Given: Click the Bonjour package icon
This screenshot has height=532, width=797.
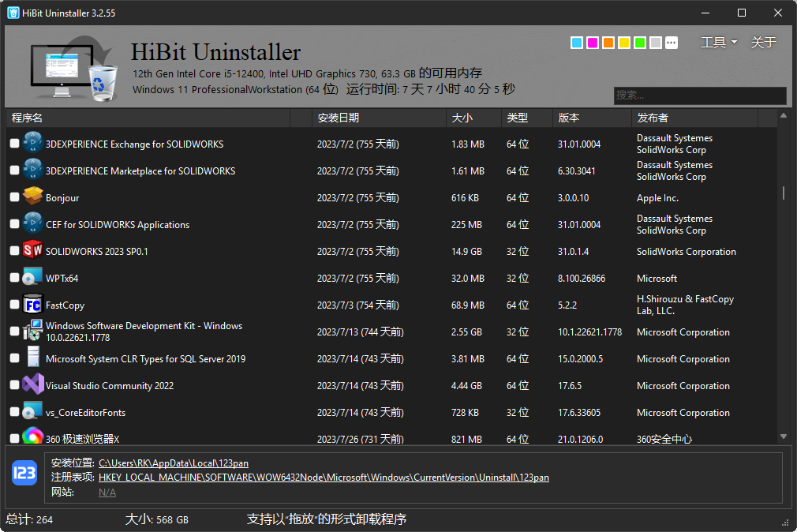Looking at the screenshot, I should click(32, 197).
